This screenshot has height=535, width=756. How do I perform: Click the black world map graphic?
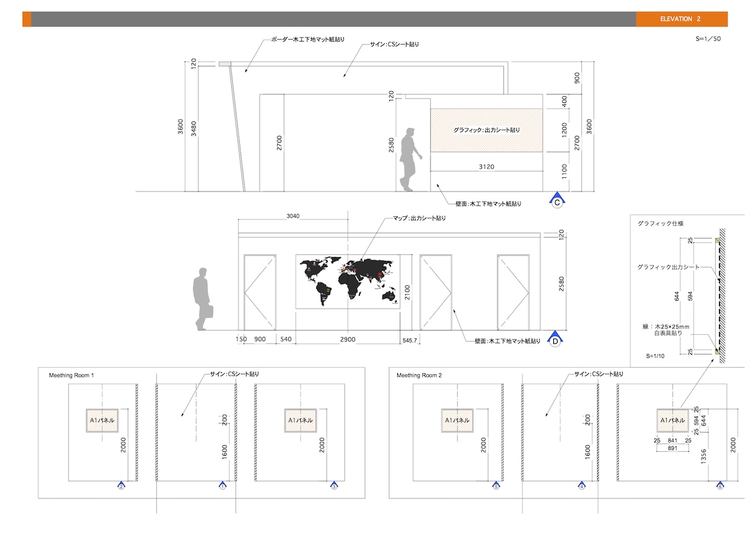[349, 281]
